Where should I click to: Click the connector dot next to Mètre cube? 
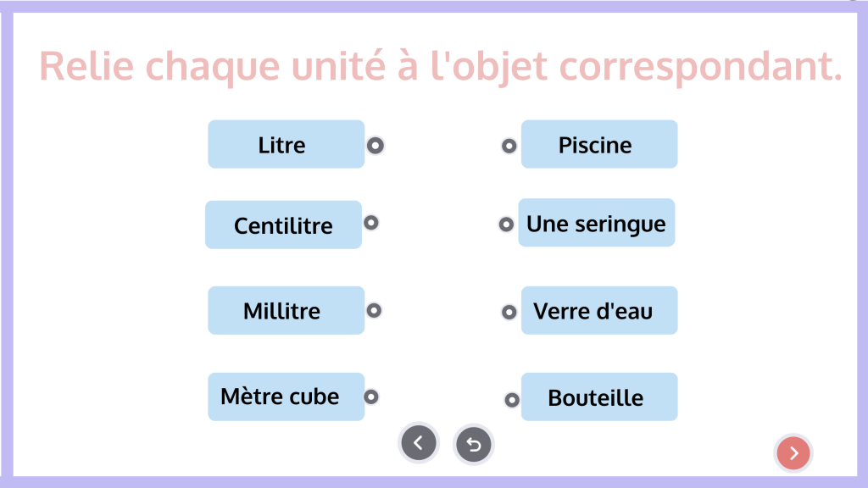point(371,396)
